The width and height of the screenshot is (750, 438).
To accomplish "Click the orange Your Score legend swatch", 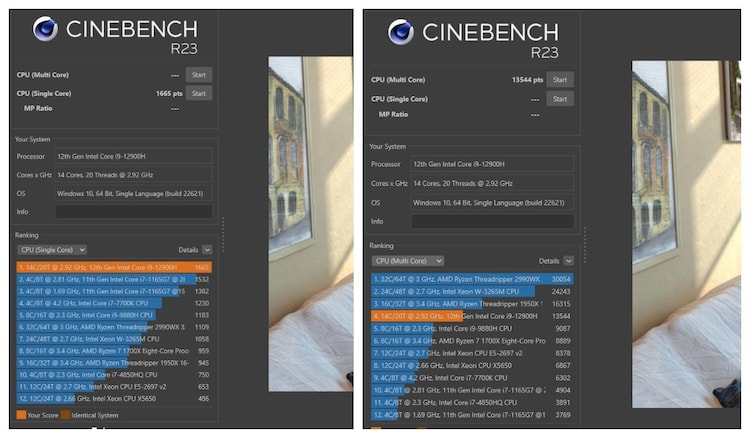I will (23, 414).
